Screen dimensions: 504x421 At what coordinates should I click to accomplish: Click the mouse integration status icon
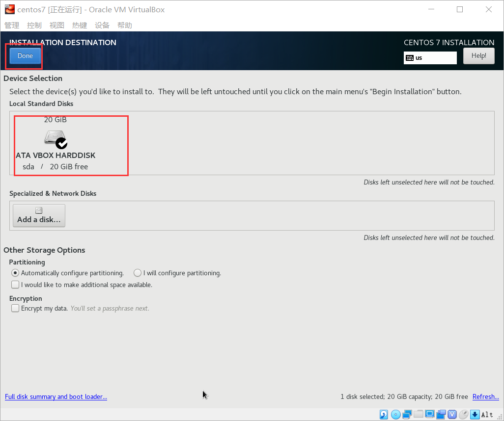pyautogui.click(x=464, y=415)
